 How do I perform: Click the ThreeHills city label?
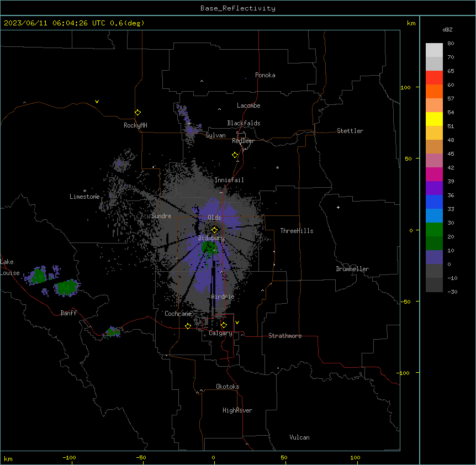click(x=297, y=231)
